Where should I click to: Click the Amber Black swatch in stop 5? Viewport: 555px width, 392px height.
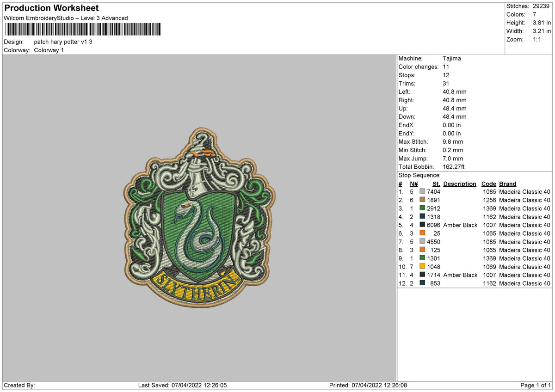tap(422, 225)
